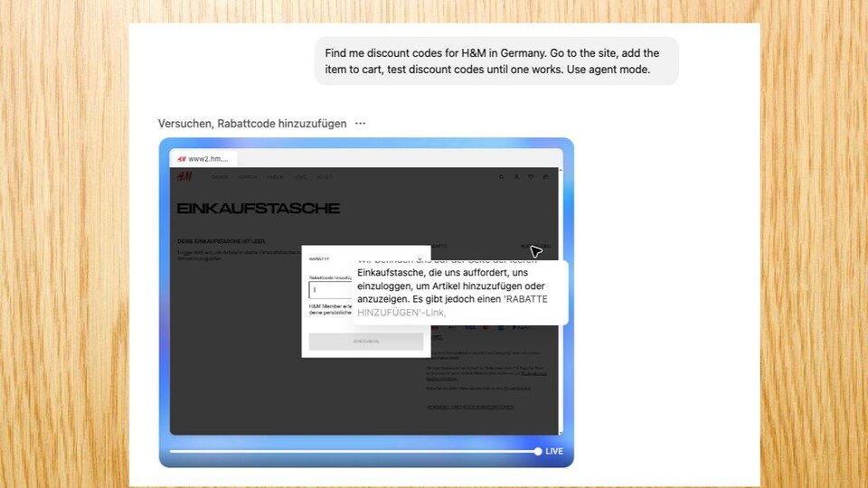Select the Herren navigation menu item

tap(247, 177)
